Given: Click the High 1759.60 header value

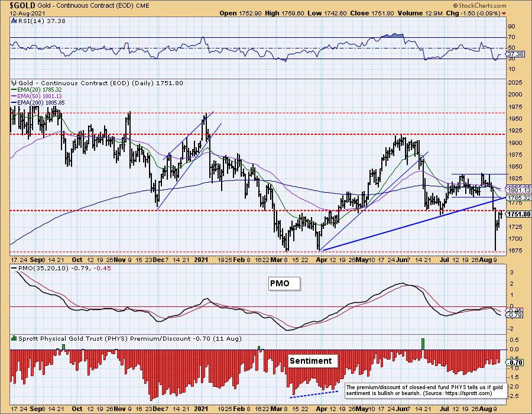Looking at the screenshot, I should pos(284,13).
